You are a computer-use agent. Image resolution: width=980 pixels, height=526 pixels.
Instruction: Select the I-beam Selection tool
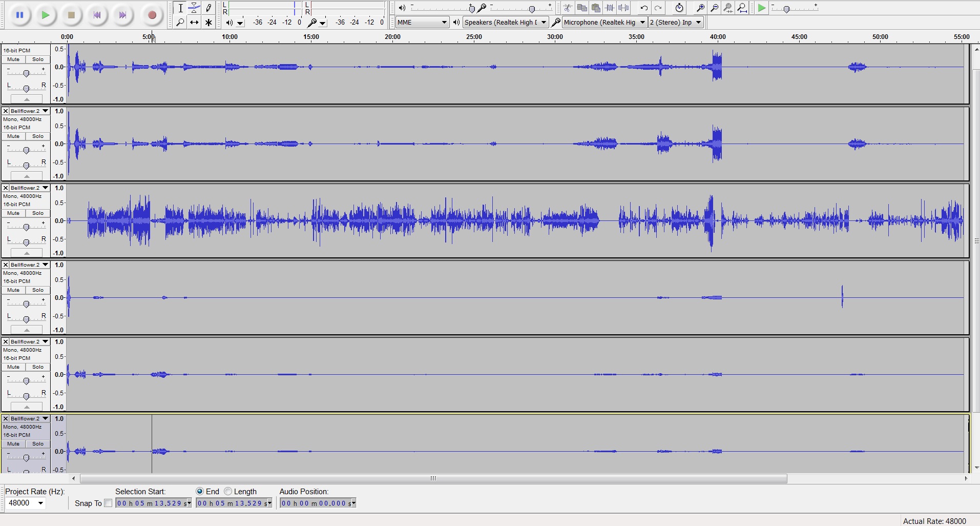pos(180,8)
